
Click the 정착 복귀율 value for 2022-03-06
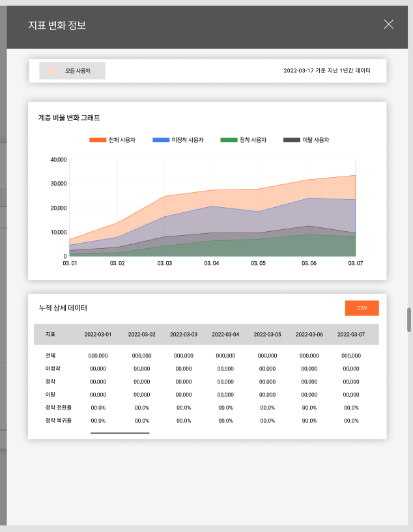[x=309, y=421]
